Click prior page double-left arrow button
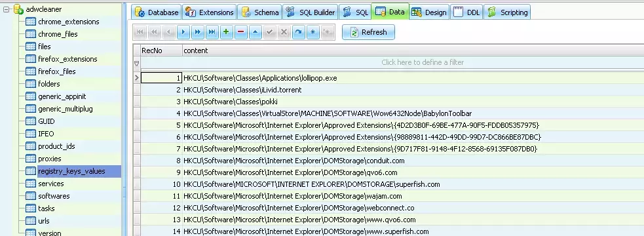This screenshot has width=644, height=236. coord(155,32)
